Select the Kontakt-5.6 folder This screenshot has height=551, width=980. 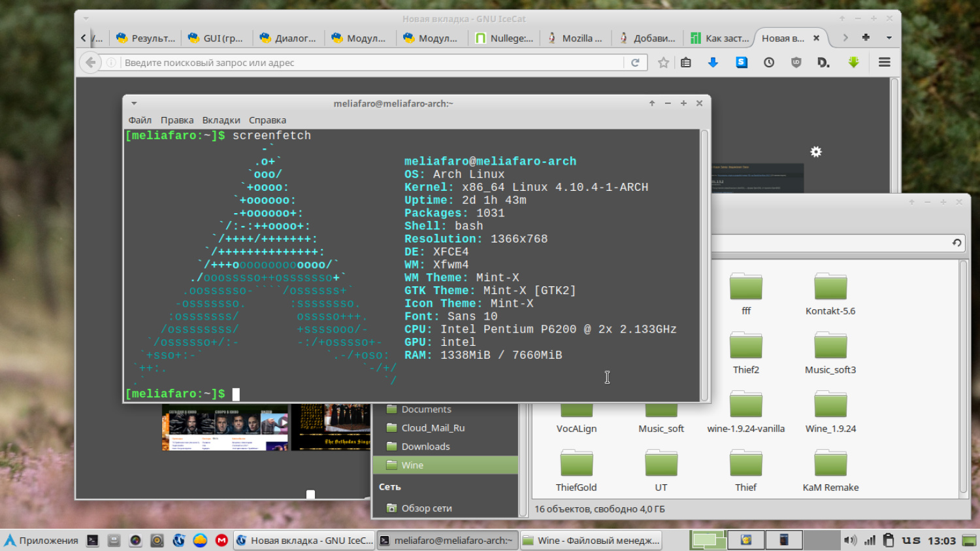tap(830, 294)
